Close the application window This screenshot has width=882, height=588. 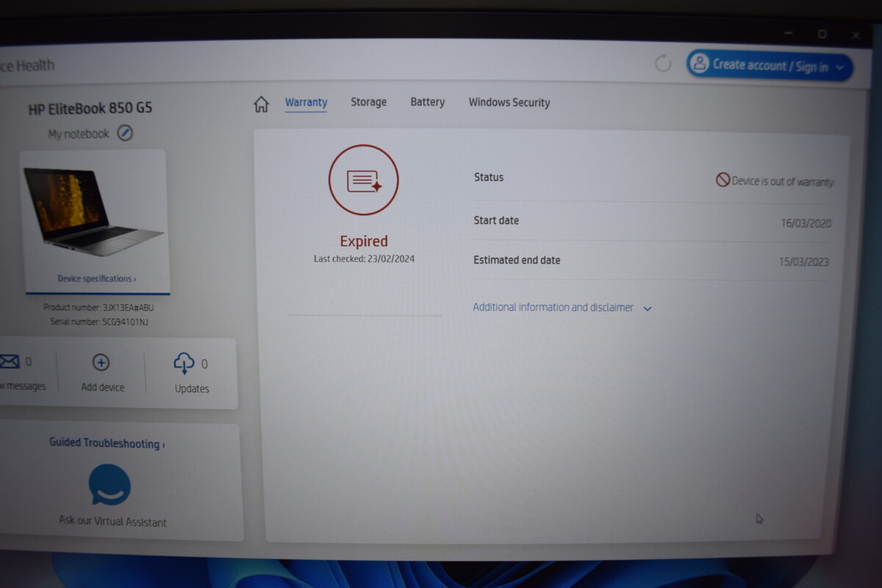[856, 35]
